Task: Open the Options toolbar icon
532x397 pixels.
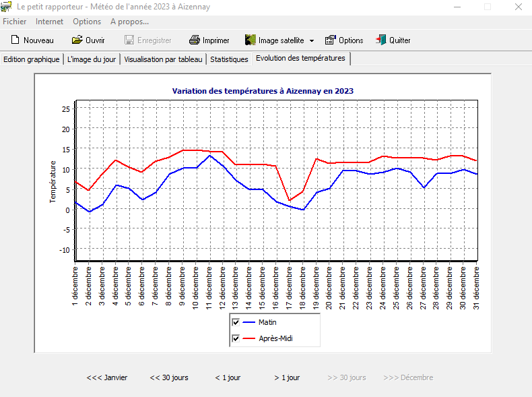Action: tap(330, 40)
